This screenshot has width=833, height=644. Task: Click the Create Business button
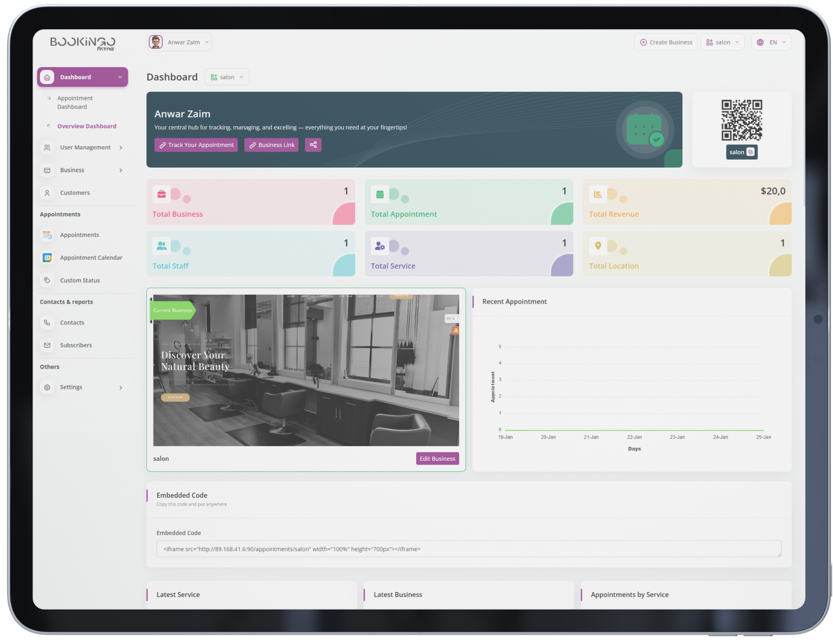(666, 42)
